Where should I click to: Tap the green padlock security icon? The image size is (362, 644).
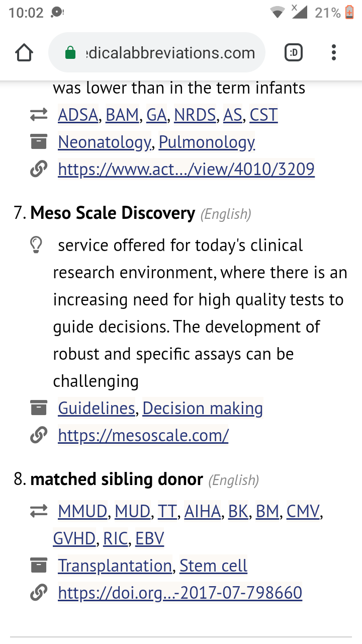point(70,53)
